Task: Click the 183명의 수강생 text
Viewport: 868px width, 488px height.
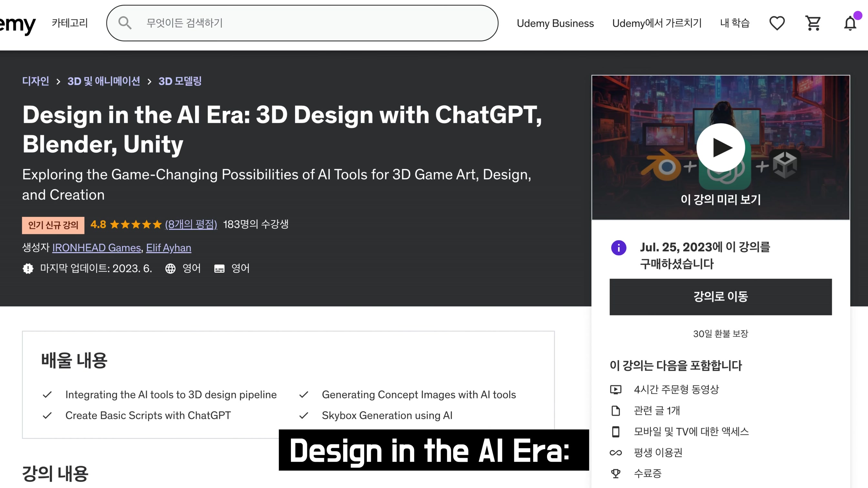Action: point(256,224)
